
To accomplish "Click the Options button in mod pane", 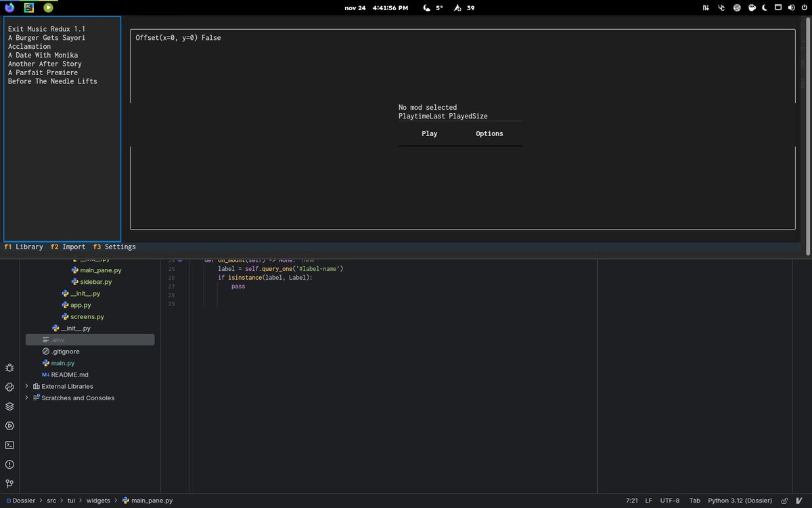I will click(489, 133).
